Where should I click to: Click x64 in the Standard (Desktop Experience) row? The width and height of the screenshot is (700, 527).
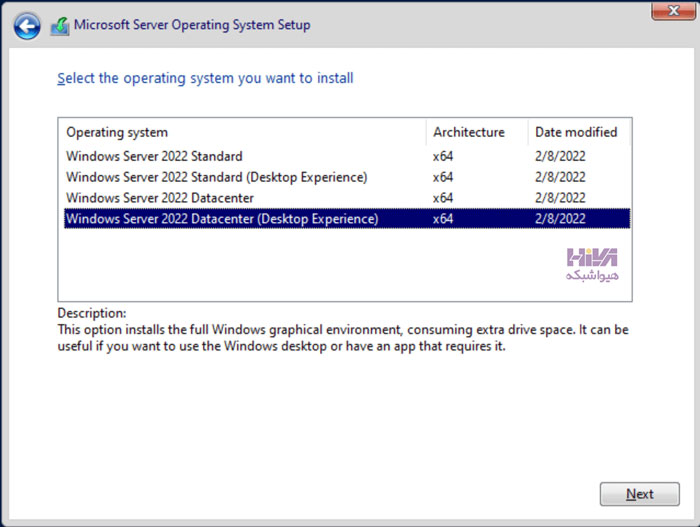click(443, 177)
